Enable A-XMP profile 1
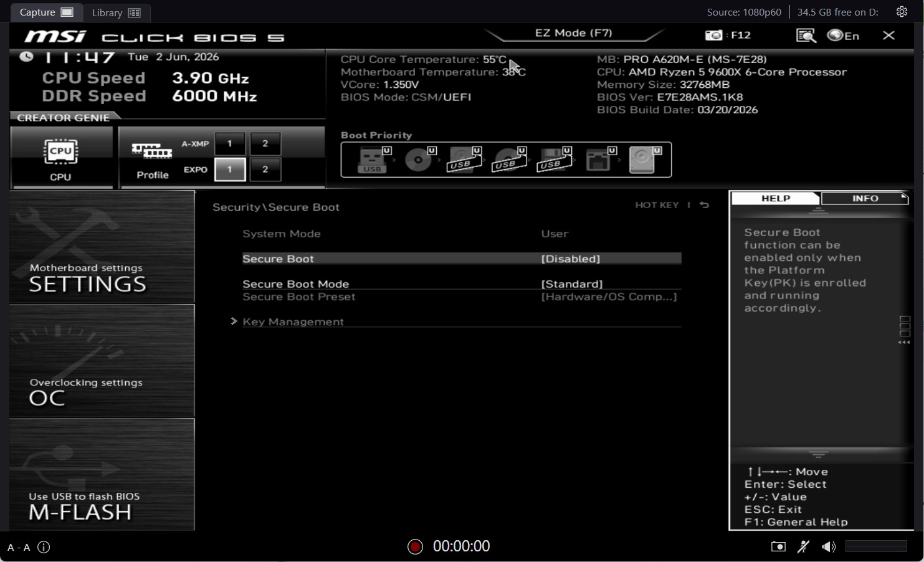Image resolution: width=924 pixels, height=562 pixels. point(229,144)
